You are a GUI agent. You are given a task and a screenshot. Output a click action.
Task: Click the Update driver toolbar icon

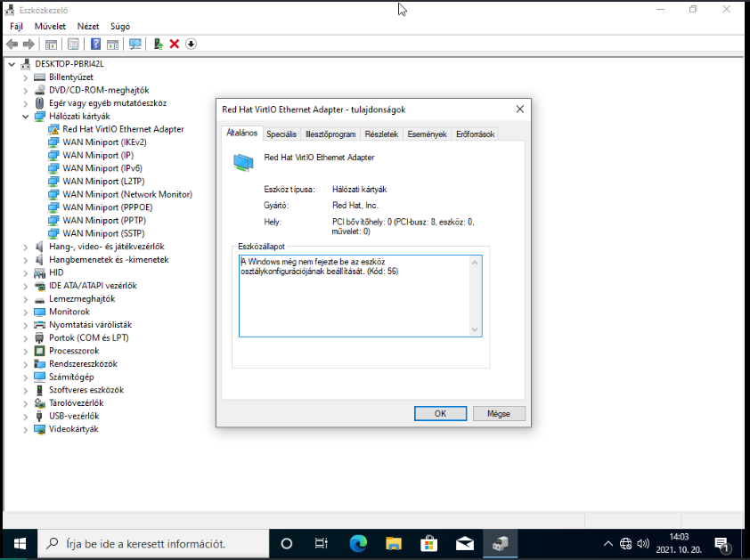(158, 44)
